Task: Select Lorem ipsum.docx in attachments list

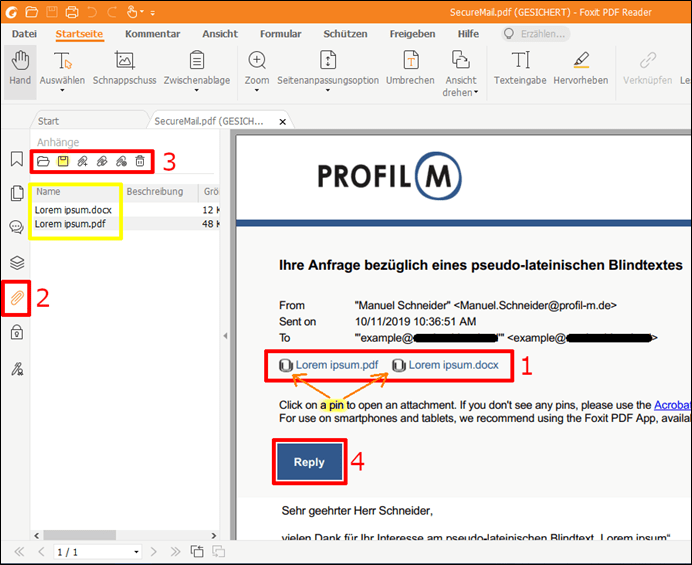Action: click(73, 210)
